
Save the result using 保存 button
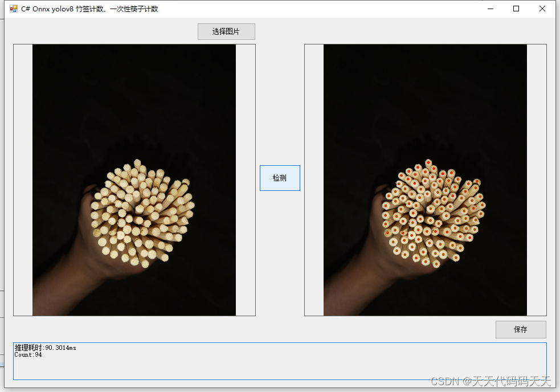point(520,329)
